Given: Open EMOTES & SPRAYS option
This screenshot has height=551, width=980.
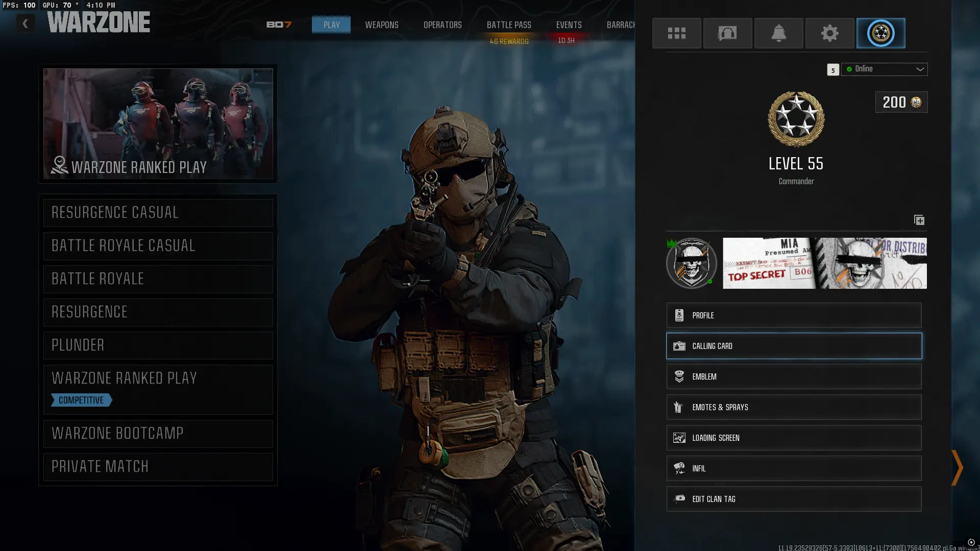Looking at the screenshot, I should point(794,407).
